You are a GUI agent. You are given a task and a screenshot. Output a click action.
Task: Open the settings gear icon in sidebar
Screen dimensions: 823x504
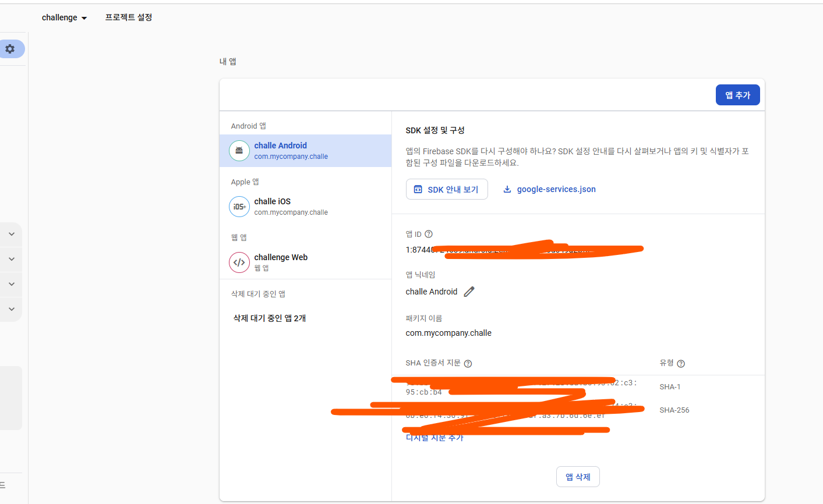tap(10, 49)
